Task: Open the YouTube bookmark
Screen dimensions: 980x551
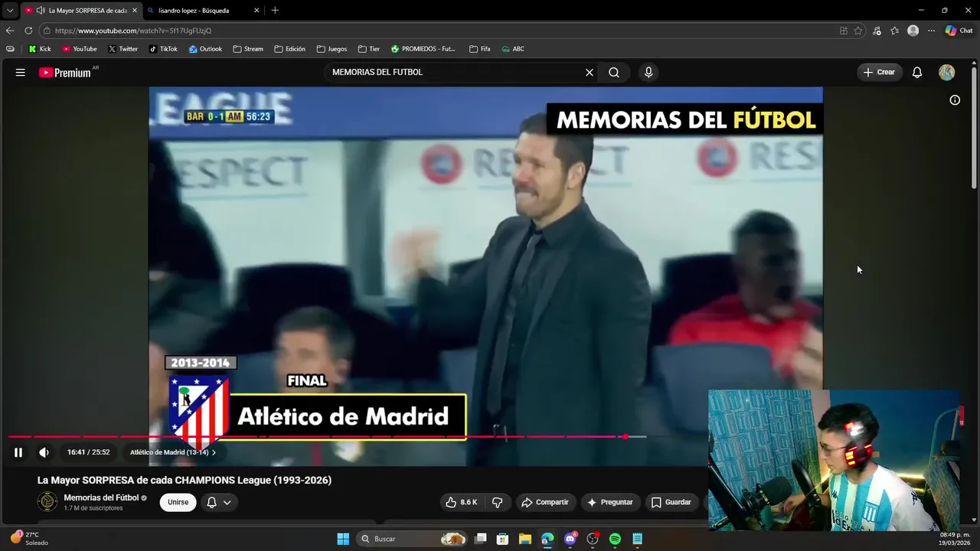Action: tap(80, 49)
